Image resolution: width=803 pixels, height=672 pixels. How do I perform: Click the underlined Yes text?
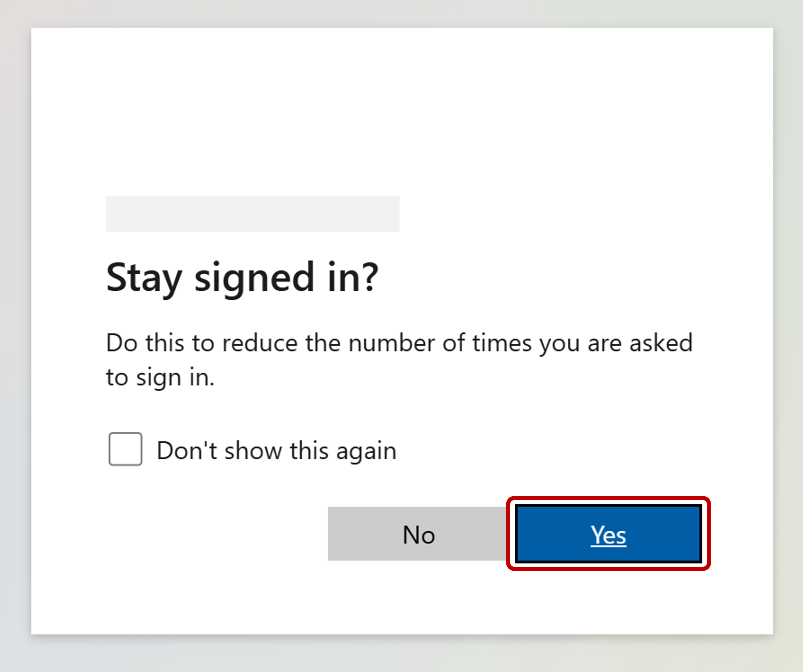pyautogui.click(x=608, y=535)
